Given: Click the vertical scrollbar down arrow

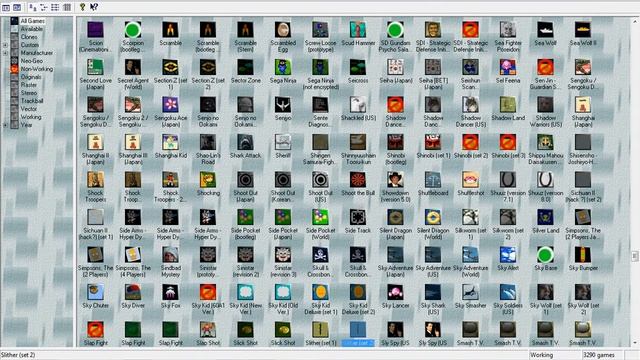Looking at the screenshot, I should [x=635, y=343].
